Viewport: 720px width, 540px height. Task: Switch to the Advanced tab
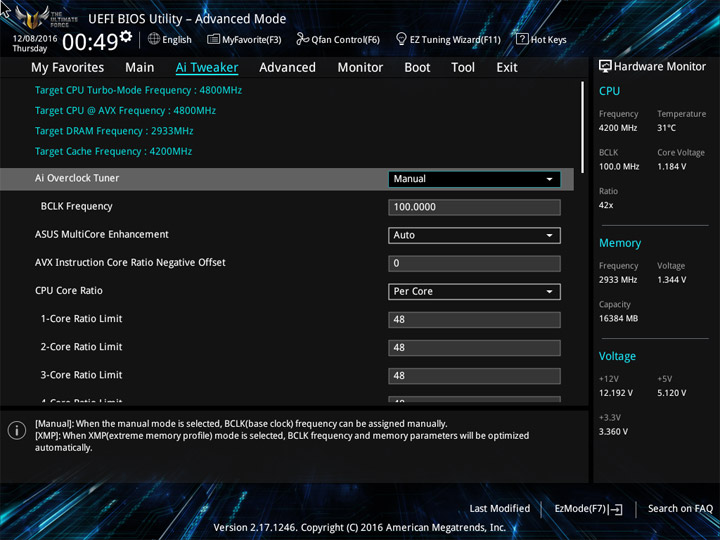tap(287, 68)
